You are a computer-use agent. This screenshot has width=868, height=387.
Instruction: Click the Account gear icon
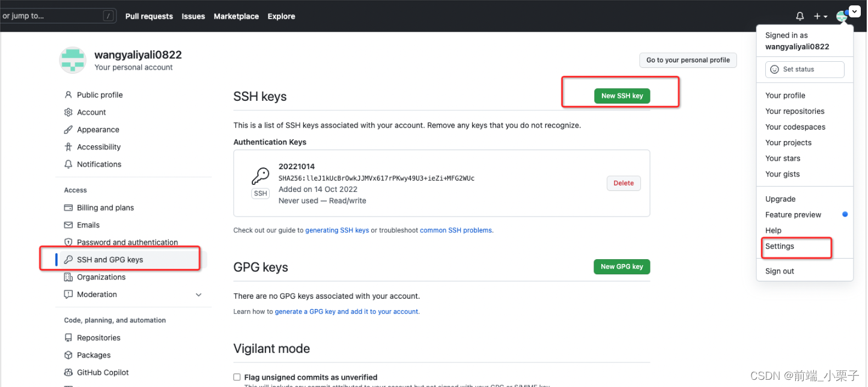(x=68, y=112)
